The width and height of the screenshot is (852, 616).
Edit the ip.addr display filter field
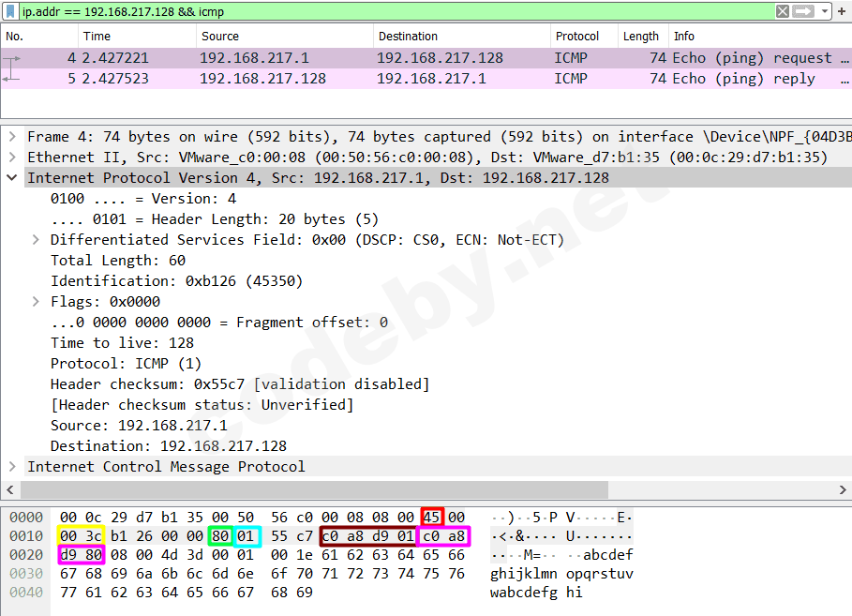coord(396,11)
